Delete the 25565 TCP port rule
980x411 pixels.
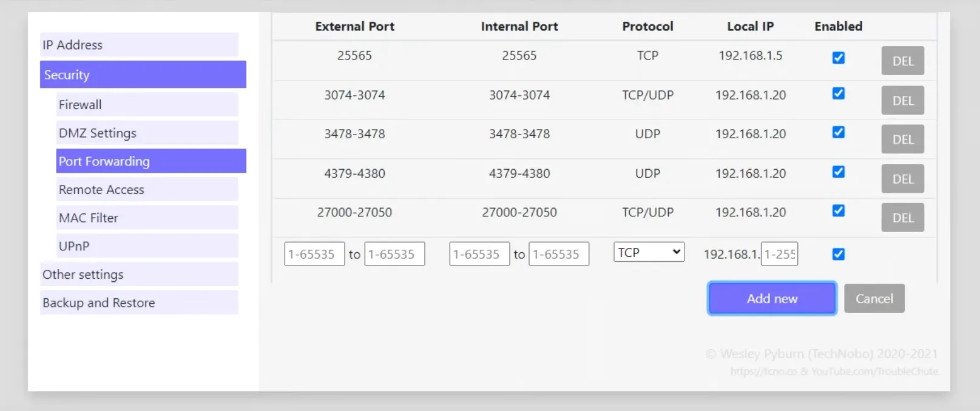(x=902, y=61)
